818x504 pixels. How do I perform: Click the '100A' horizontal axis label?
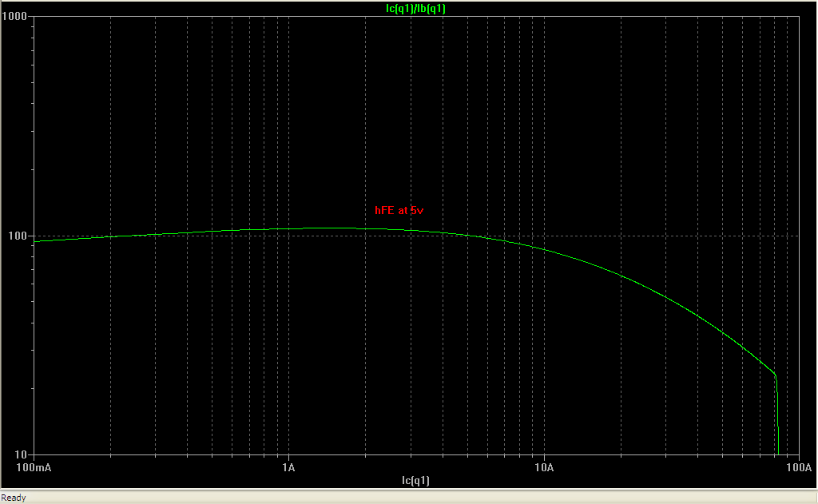[x=799, y=467]
